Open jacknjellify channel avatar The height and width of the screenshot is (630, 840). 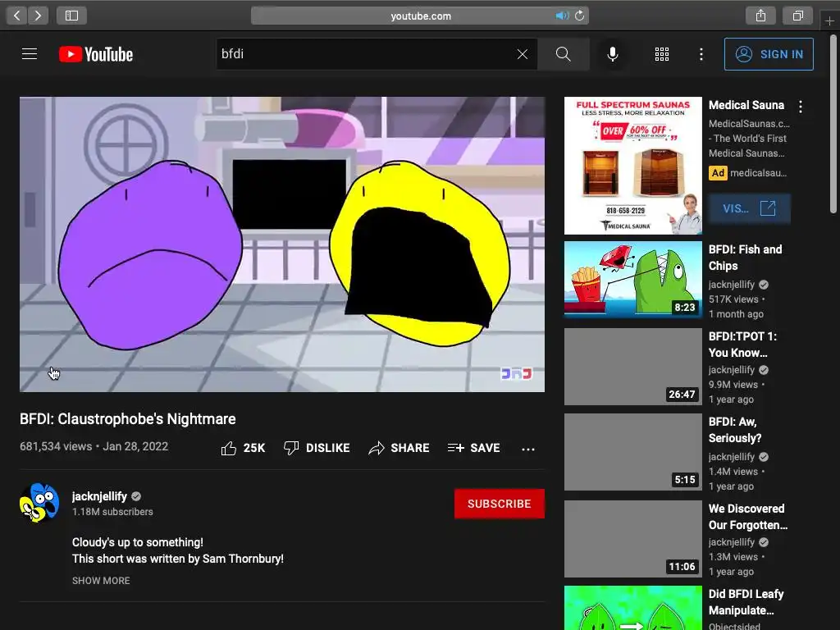tap(39, 503)
